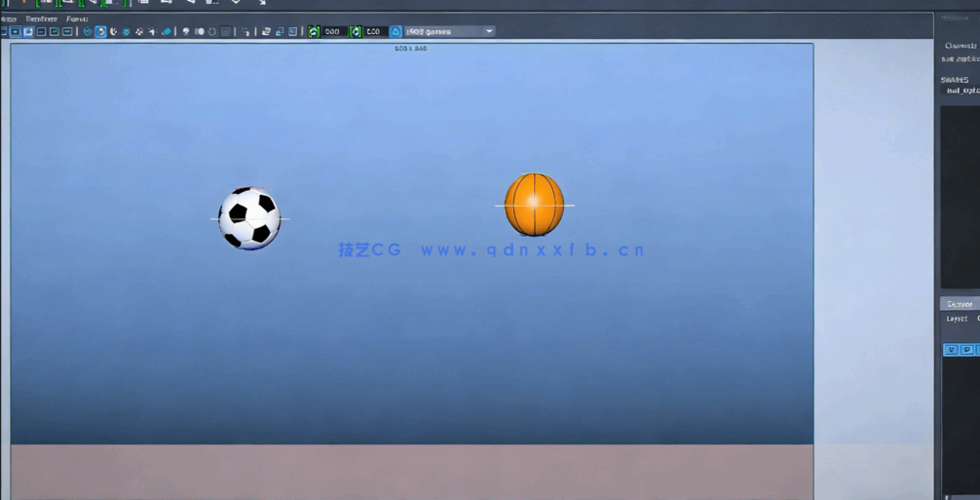
Task: Toggle the field chart icon
Action: 41,31
